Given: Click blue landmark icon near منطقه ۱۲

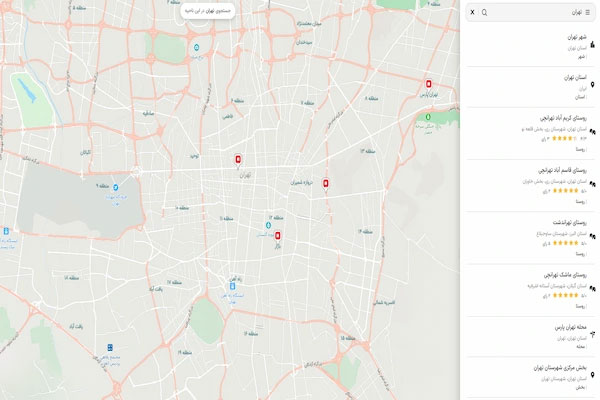Looking at the screenshot, I should point(268,225).
